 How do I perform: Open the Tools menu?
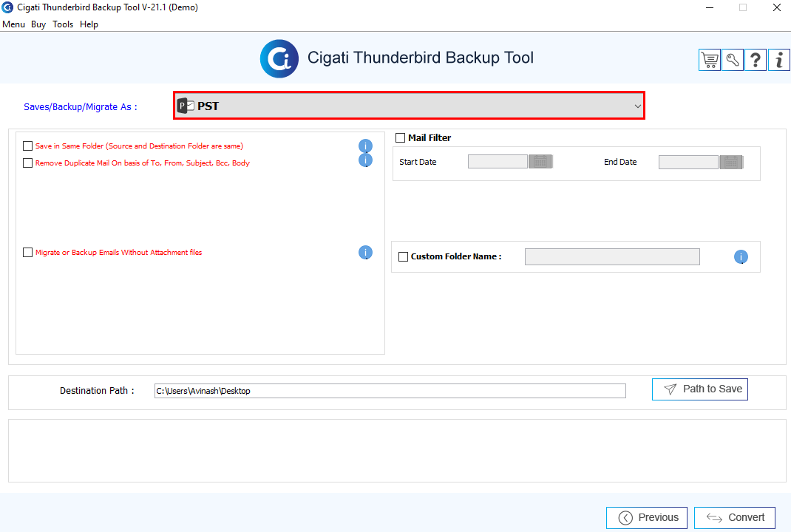pos(63,24)
